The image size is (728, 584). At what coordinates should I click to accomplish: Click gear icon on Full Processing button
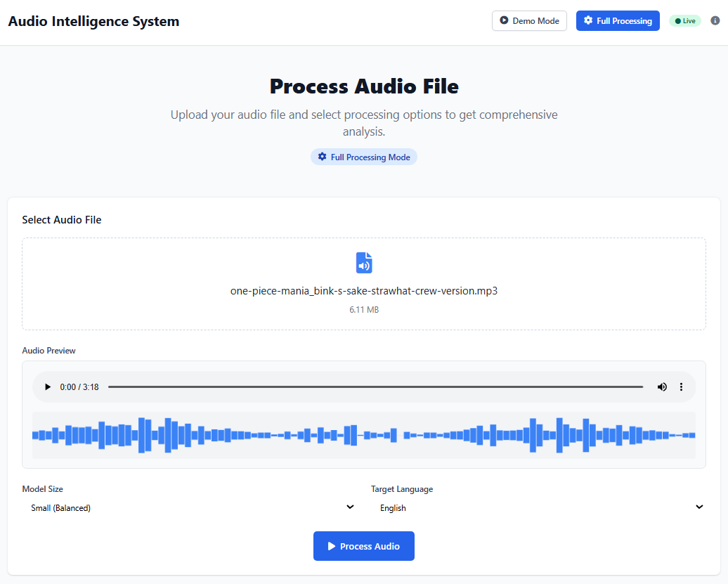[588, 21]
